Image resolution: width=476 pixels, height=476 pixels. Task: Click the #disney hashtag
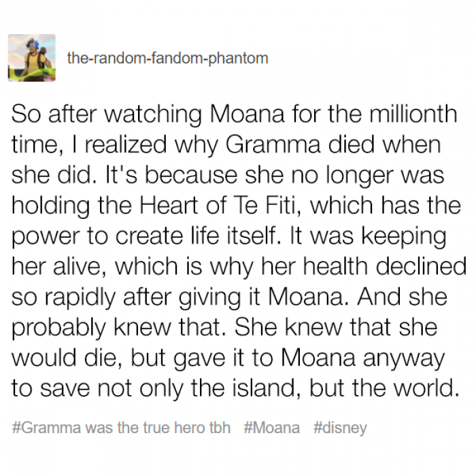340,428
